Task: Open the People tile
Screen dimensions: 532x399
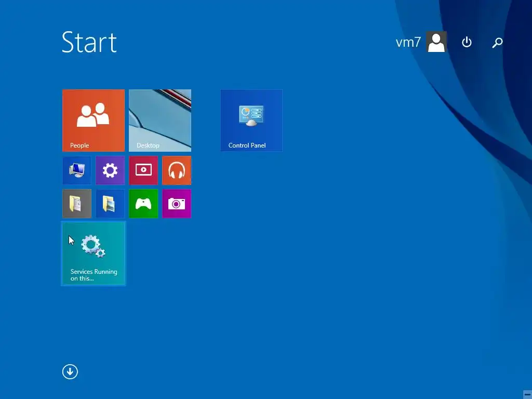Action: tap(94, 121)
